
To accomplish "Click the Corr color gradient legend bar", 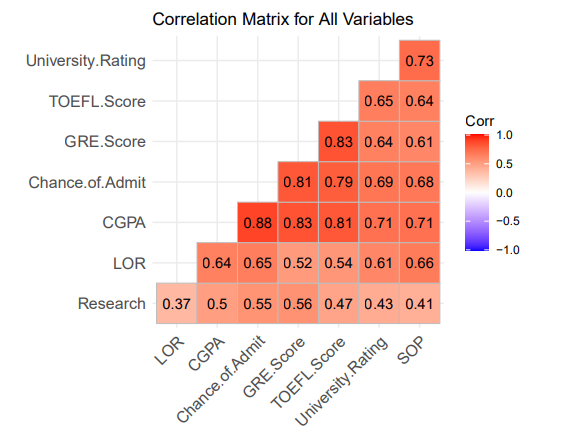I will [x=477, y=192].
